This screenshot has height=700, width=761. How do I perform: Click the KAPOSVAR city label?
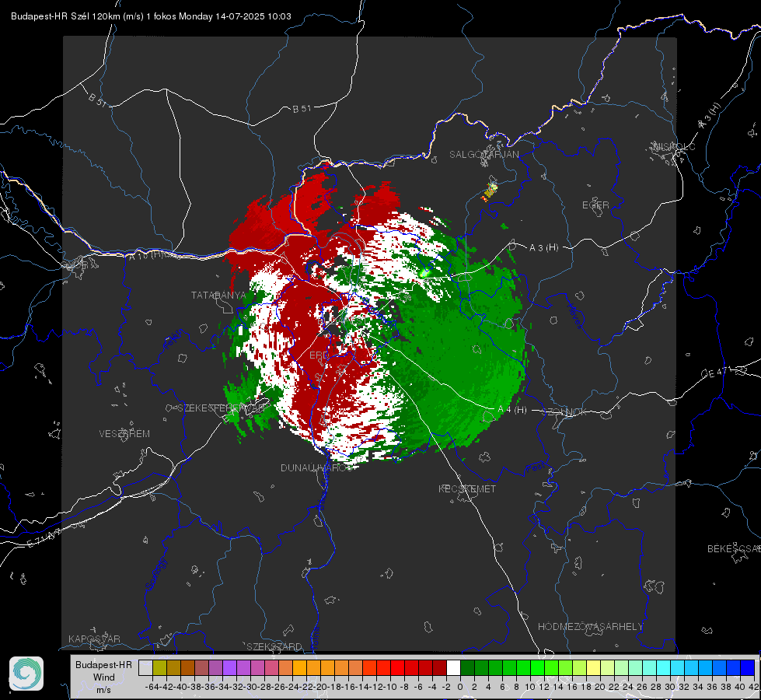coord(94,639)
